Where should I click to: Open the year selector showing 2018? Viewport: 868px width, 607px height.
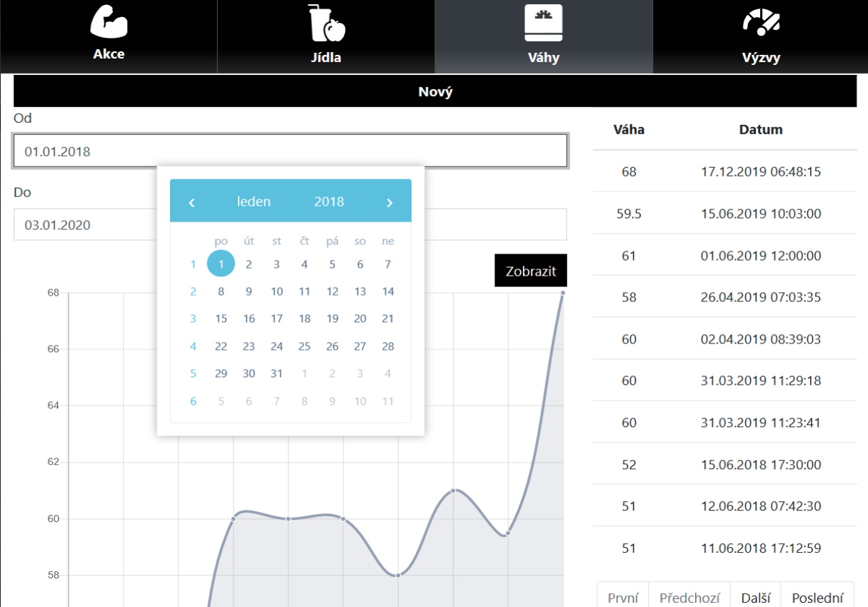[329, 201]
